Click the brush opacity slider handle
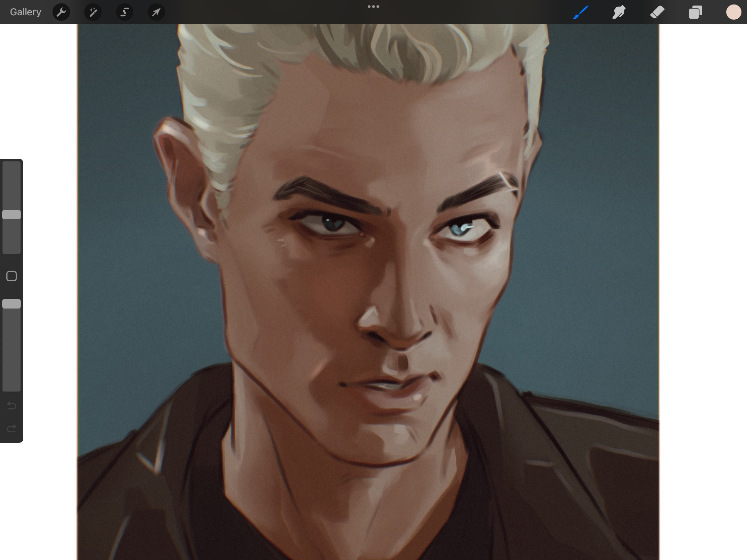Viewport: 747px width, 560px height. 12,304
